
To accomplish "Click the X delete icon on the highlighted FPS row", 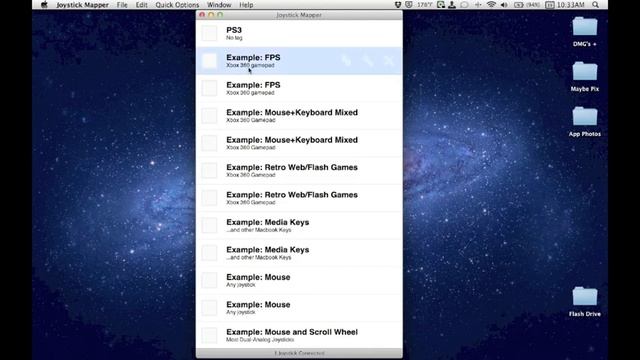I will coord(389,61).
